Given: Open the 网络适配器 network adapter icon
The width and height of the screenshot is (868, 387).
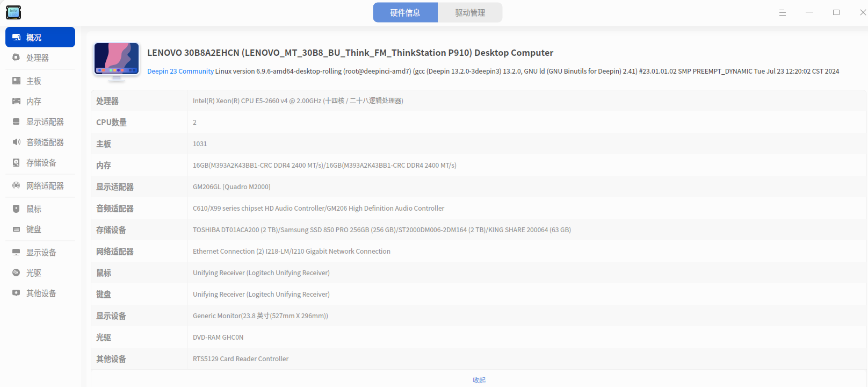Looking at the screenshot, I should (16, 185).
